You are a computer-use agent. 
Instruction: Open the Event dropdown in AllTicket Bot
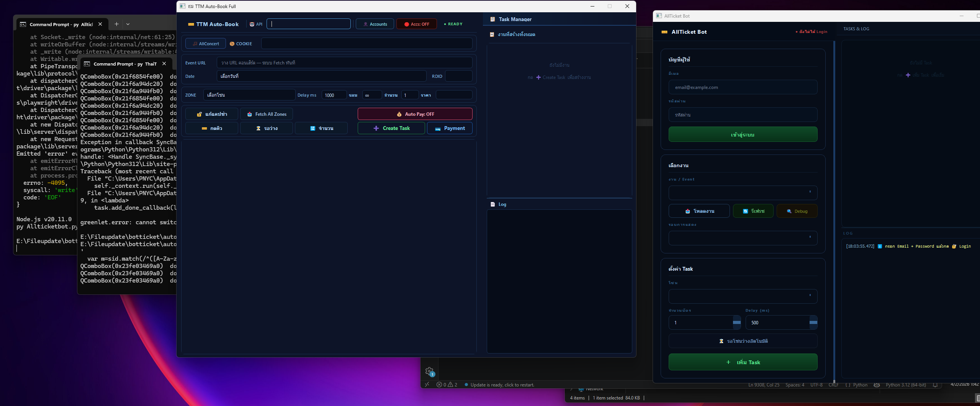pyautogui.click(x=743, y=192)
